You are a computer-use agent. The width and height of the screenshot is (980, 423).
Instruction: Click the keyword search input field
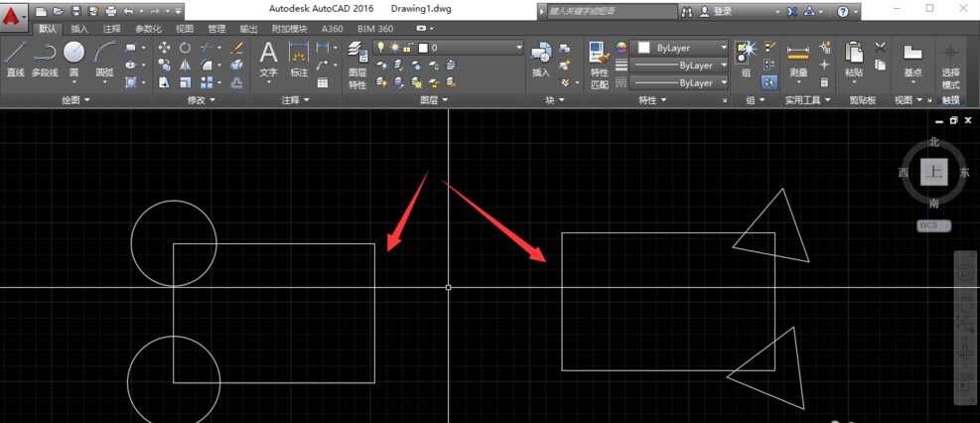point(608,11)
